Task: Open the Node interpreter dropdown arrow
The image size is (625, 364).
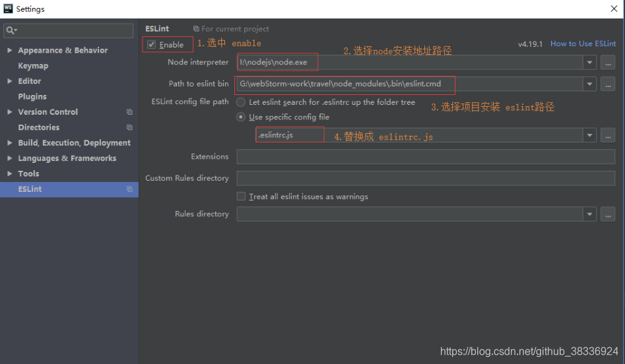Action: (589, 63)
